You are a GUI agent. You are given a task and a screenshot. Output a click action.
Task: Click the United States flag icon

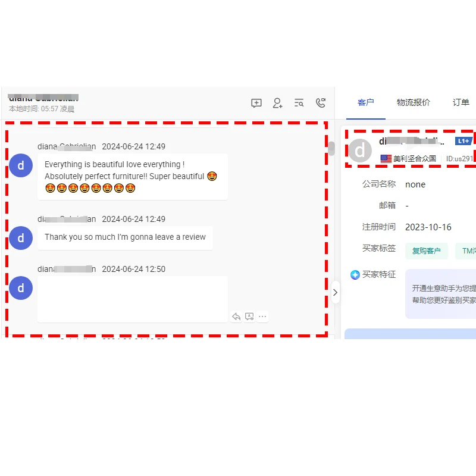coord(386,158)
